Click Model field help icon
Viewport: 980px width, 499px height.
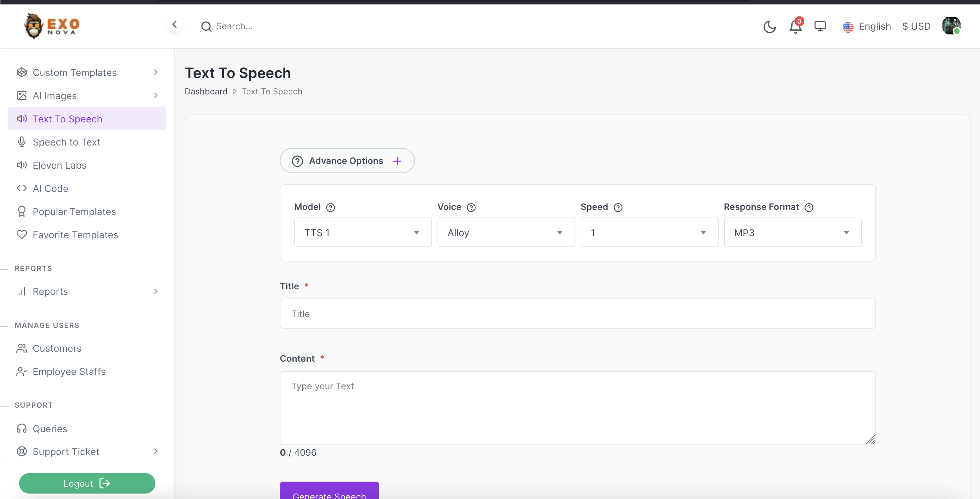(331, 208)
